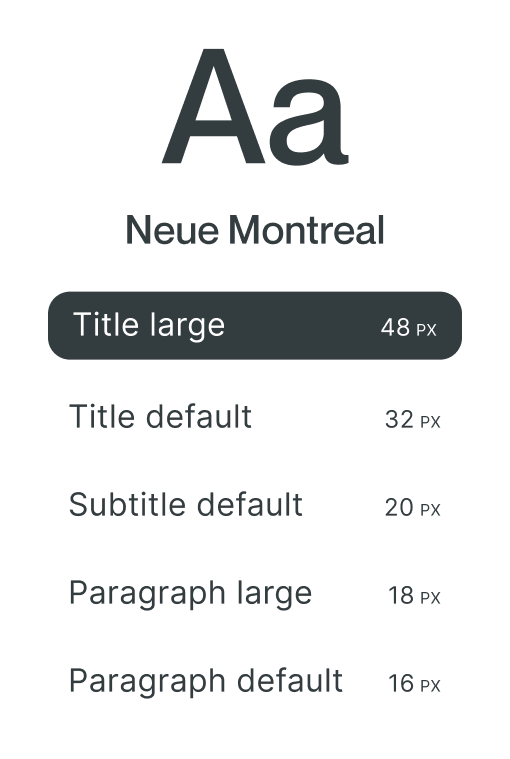
Task: Click the 18 size value
Action: (x=401, y=596)
